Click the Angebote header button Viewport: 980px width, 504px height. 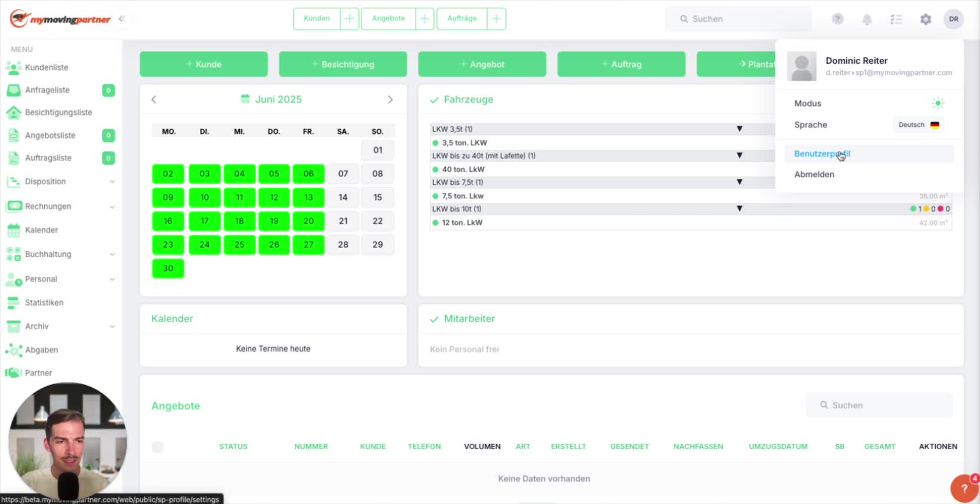tap(389, 19)
